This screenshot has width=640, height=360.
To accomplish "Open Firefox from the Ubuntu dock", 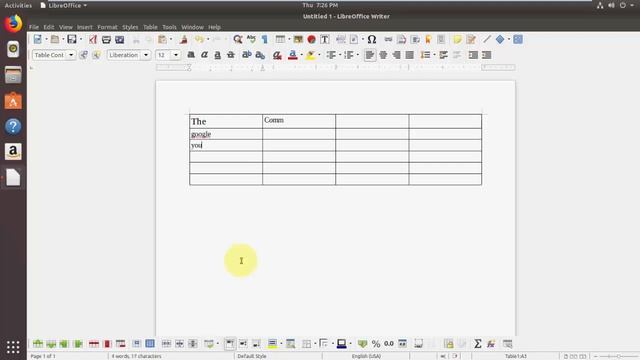I will point(13,24).
